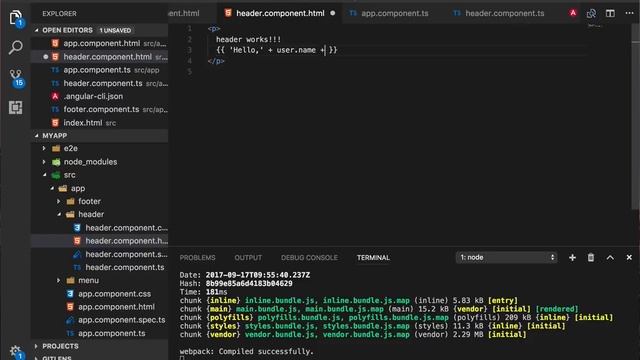This screenshot has width=640, height=360.
Task: Switch to the OUTPUT tab
Action: [248, 258]
